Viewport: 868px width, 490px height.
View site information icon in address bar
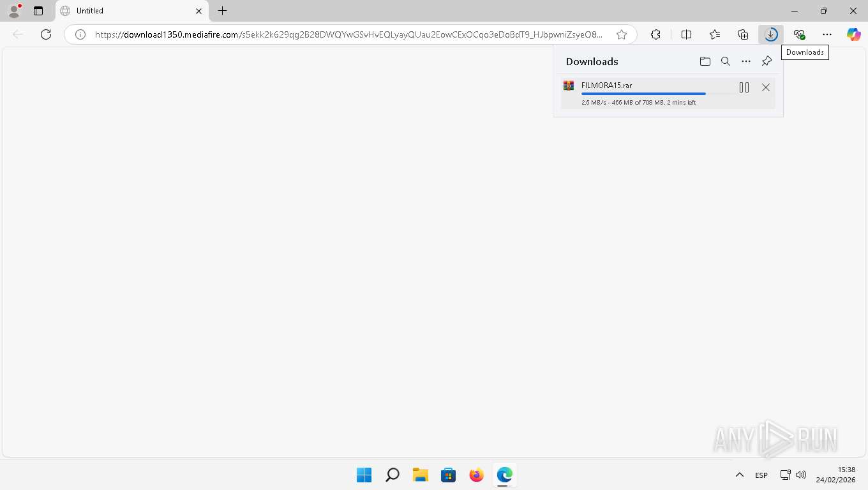click(80, 34)
